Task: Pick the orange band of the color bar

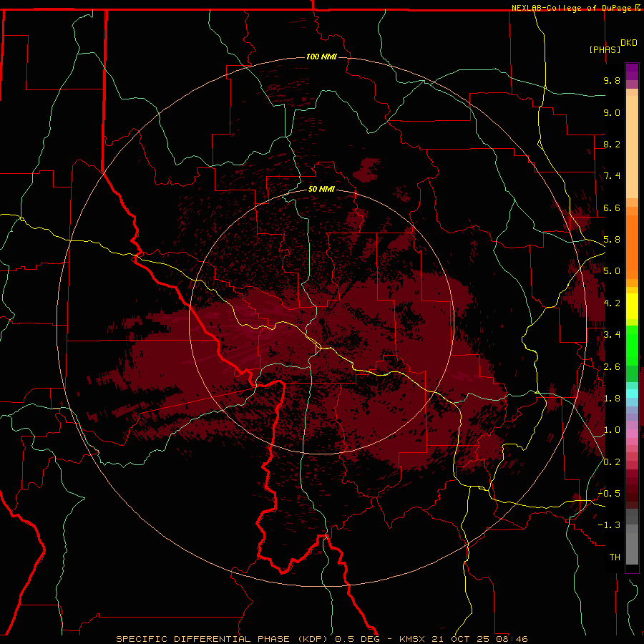Action: point(632,246)
